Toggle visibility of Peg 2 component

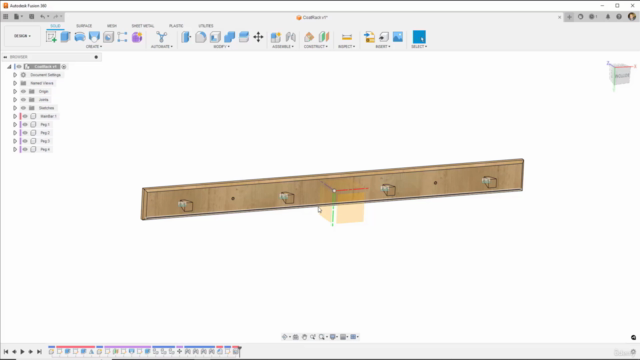25,133
